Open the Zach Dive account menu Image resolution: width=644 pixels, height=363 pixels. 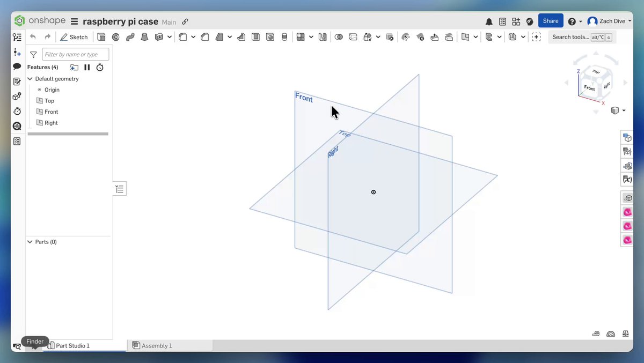coord(609,21)
